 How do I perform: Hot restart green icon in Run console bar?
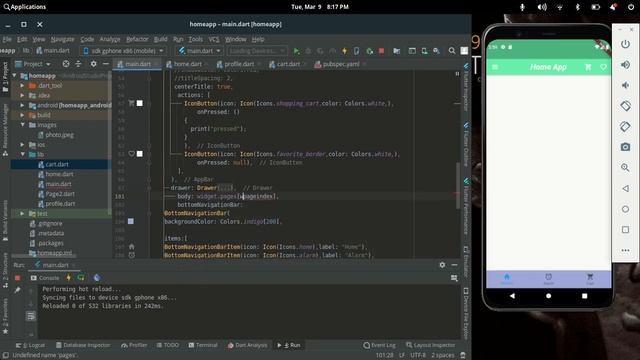pyautogui.click(x=81, y=278)
